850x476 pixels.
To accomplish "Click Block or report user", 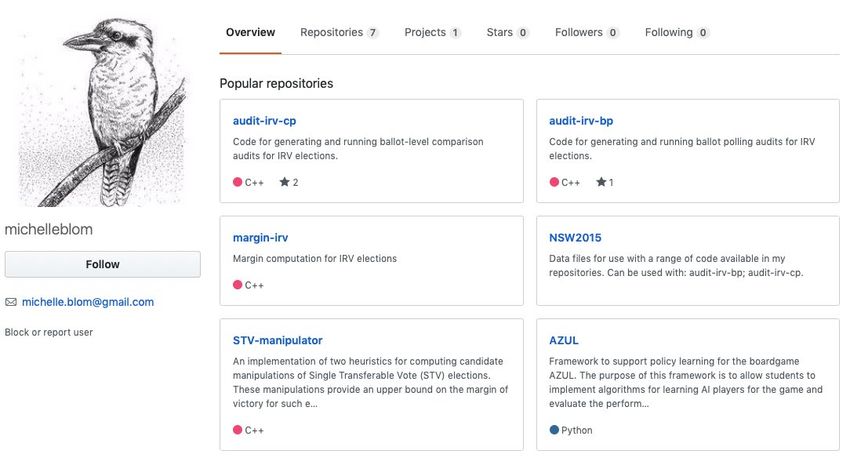I will 49,332.
